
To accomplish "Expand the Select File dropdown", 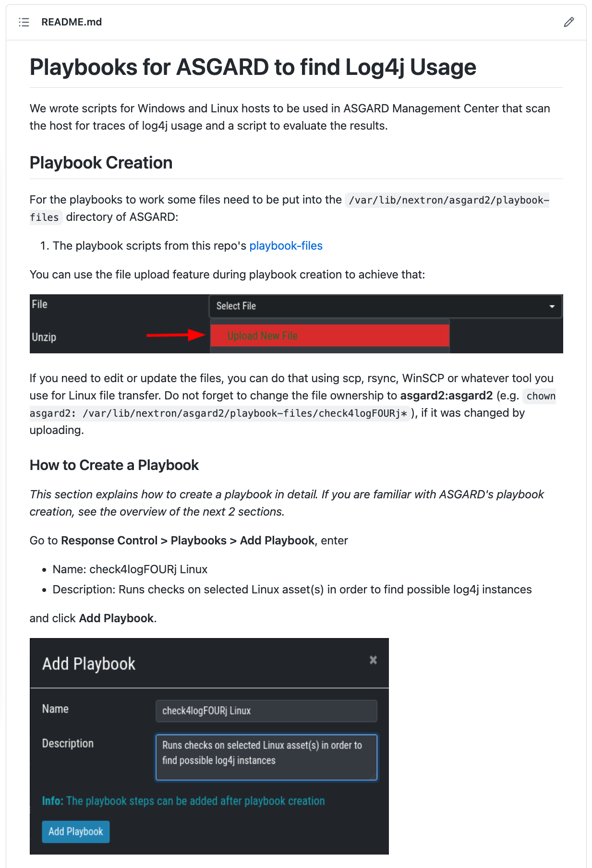I will (385, 306).
